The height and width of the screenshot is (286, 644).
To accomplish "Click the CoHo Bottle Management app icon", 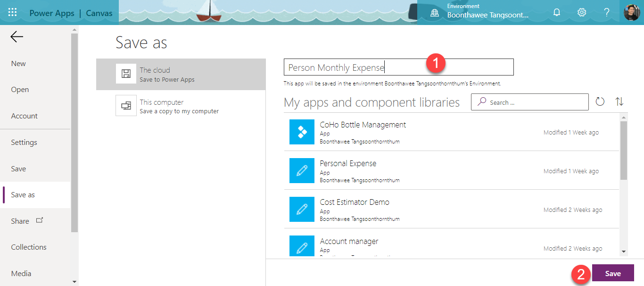I will pyautogui.click(x=302, y=132).
